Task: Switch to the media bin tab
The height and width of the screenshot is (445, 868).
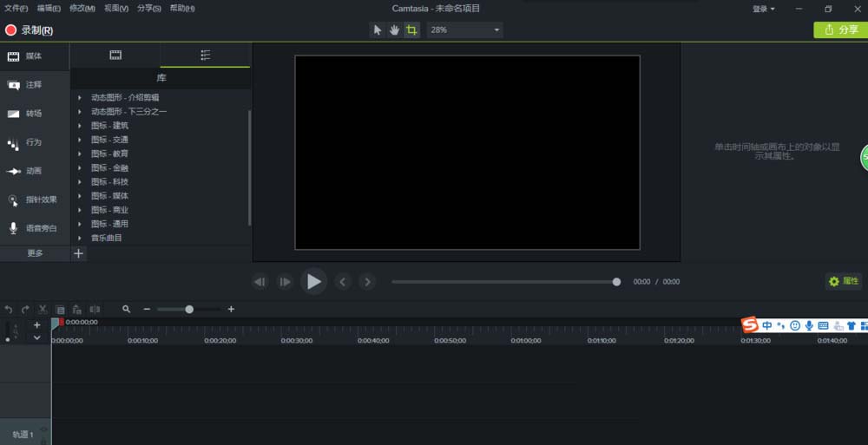Action: point(115,55)
